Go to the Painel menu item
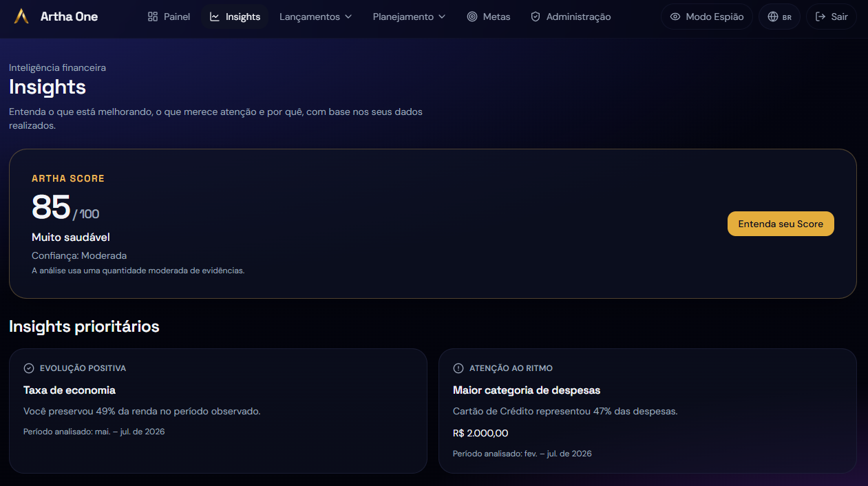The height and width of the screenshot is (486, 868). (169, 17)
